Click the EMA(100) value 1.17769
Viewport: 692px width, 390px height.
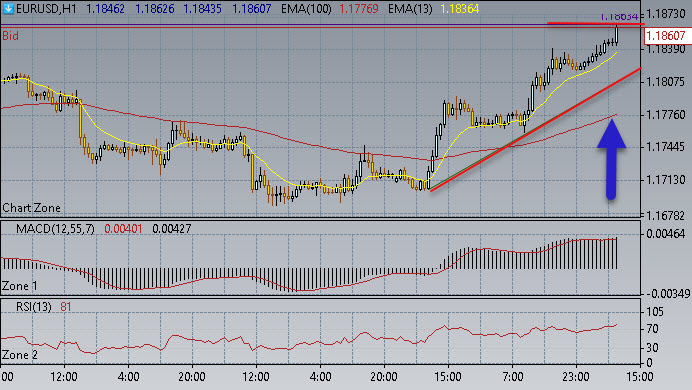pyautogui.click(x=359, y=9)
